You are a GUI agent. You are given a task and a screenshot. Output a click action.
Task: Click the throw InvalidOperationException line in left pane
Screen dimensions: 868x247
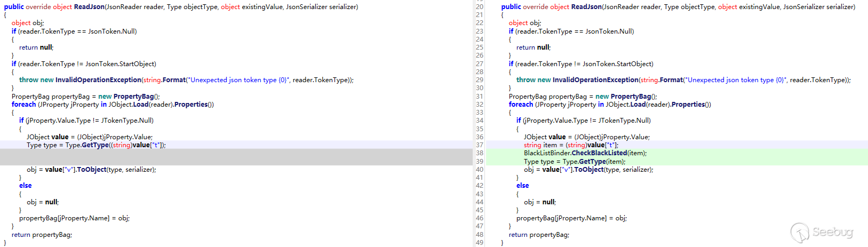[186, 80]
